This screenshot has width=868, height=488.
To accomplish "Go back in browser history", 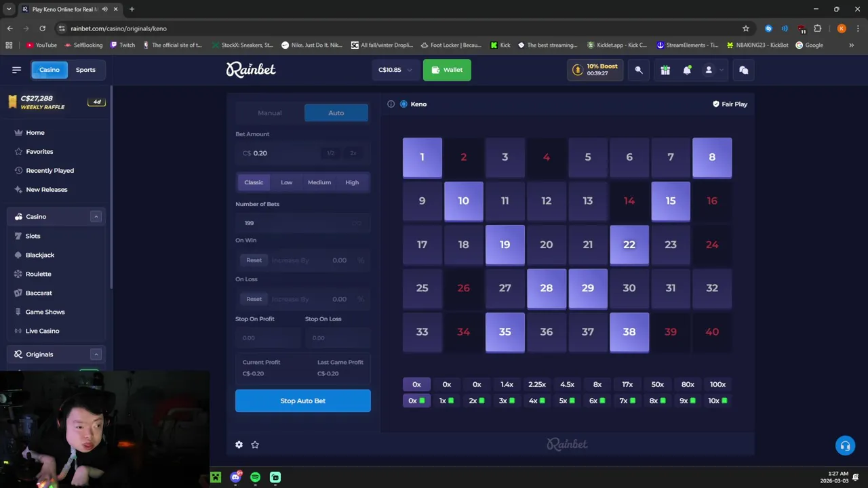I will (9, 28).
